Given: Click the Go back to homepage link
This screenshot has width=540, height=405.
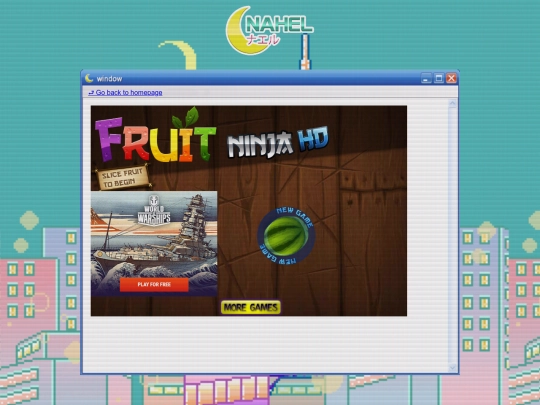Looking at the screenshot, I should point(125,92).
